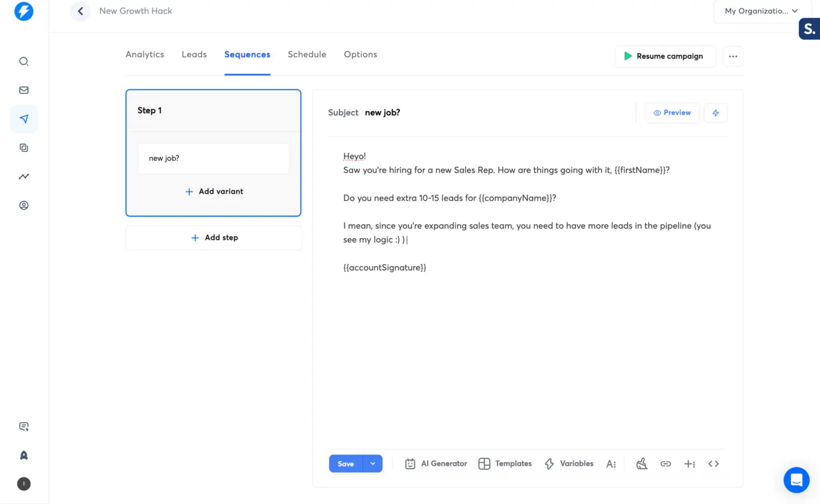Screen dimensions: 820x504
Task: Click Resume campaign button
Action: [x=665, y=56]
